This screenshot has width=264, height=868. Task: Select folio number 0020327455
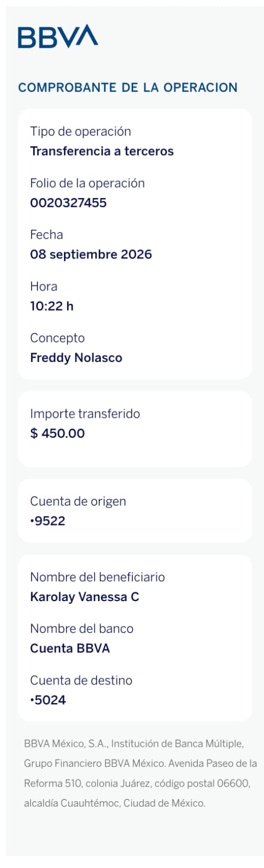[68, 203]
